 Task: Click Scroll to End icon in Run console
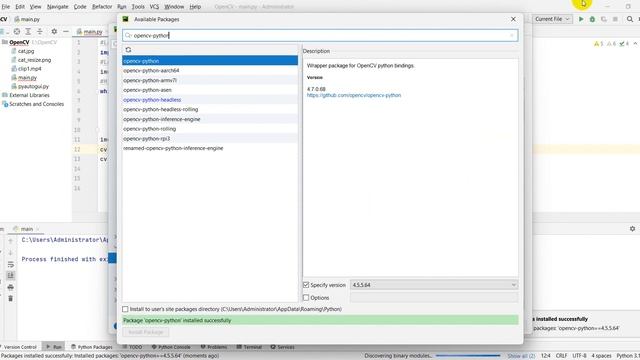11,276
